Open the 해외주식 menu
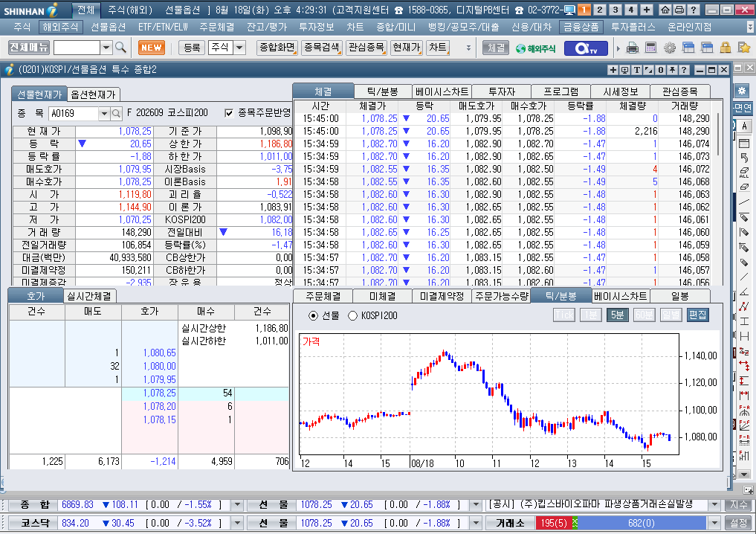Viewport: 756px width, 534px height. tap(60, 27)
